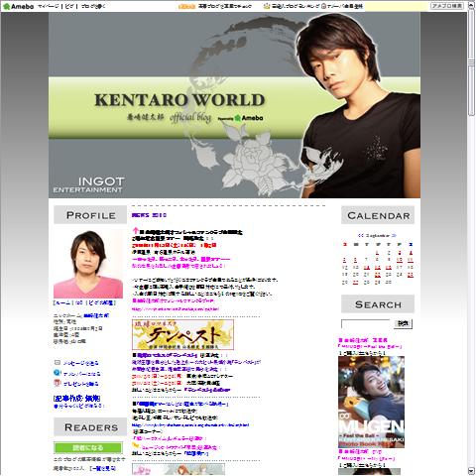Open the view-list link beside reader count
Screen dimensions: 476x476
[103, 468]
